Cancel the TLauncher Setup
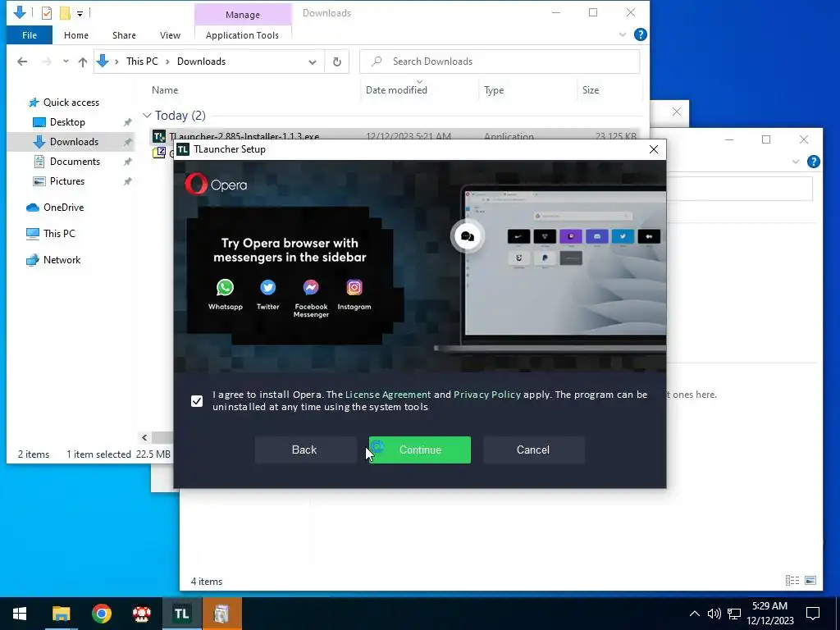 pos(533,450)
